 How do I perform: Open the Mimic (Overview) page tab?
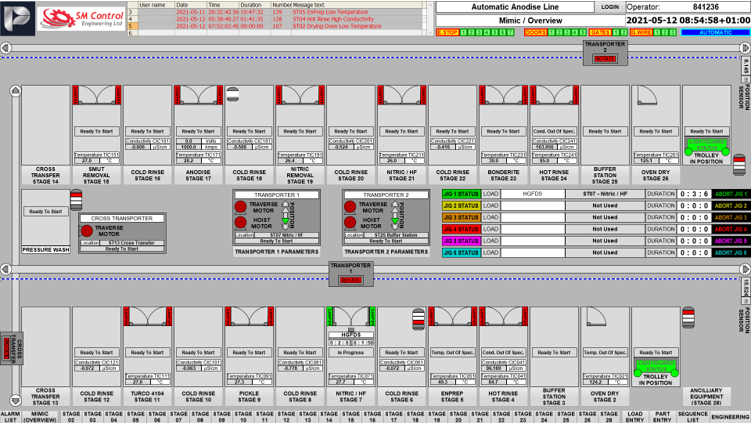point(40,417)
